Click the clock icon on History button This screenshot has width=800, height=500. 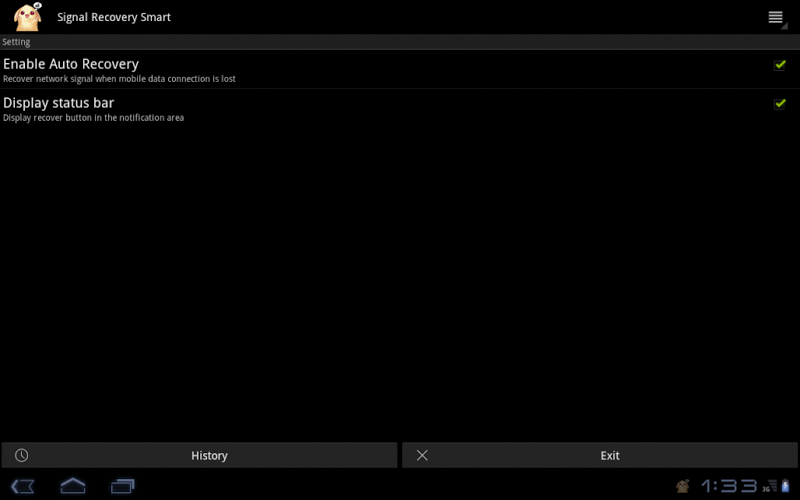point(21,455)
